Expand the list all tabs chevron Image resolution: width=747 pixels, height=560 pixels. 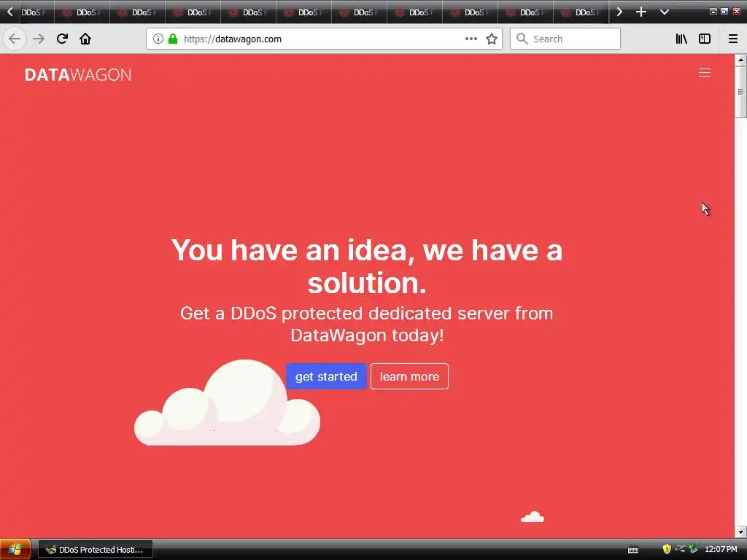click(665, 12)
